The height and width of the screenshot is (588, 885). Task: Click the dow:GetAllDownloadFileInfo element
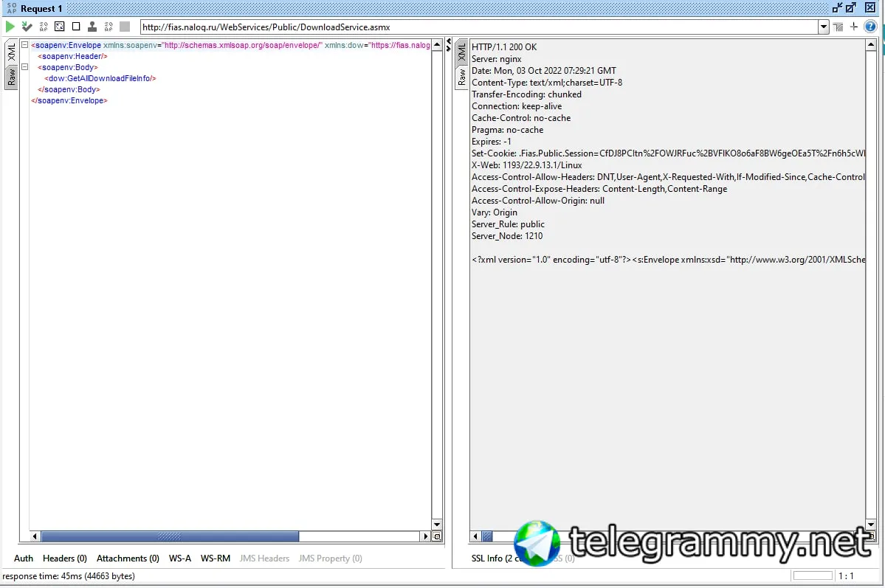(x=100, y=78)
